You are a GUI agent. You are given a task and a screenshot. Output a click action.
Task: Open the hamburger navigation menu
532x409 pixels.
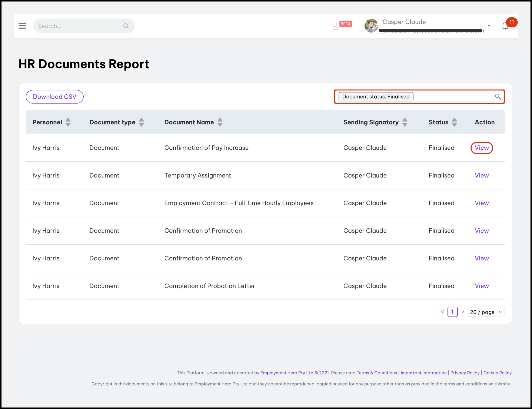tap(22, 26)
